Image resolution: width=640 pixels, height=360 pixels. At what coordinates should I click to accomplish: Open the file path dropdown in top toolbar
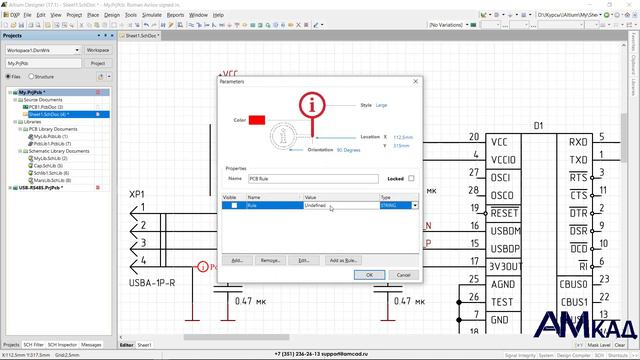(x=600, y=15)
